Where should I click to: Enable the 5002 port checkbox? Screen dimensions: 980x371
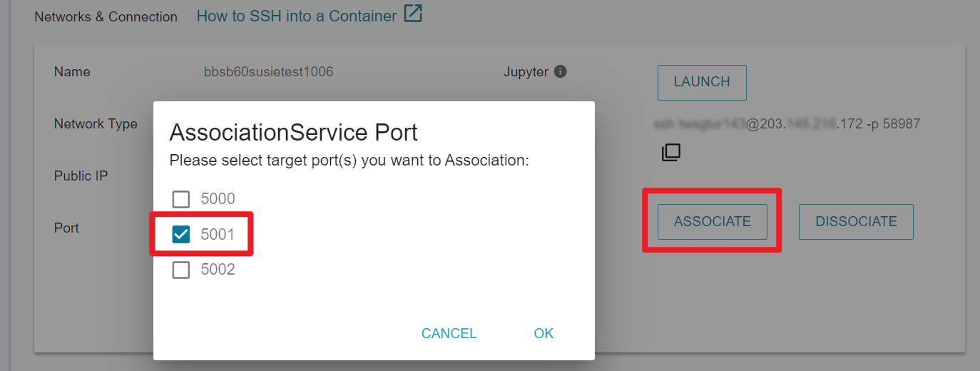pos(181,270)
